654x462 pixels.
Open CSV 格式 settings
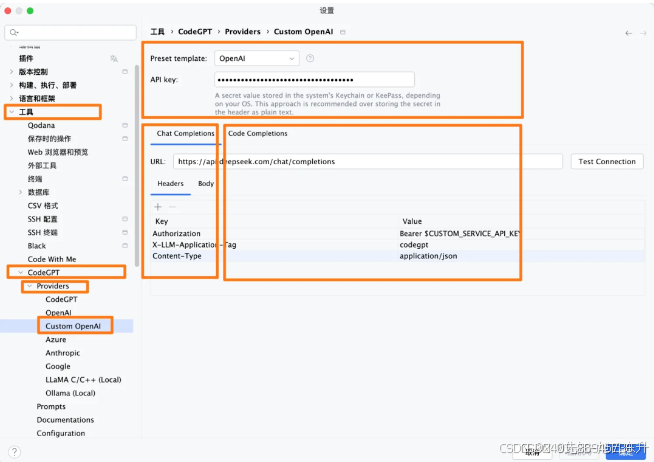43,206
